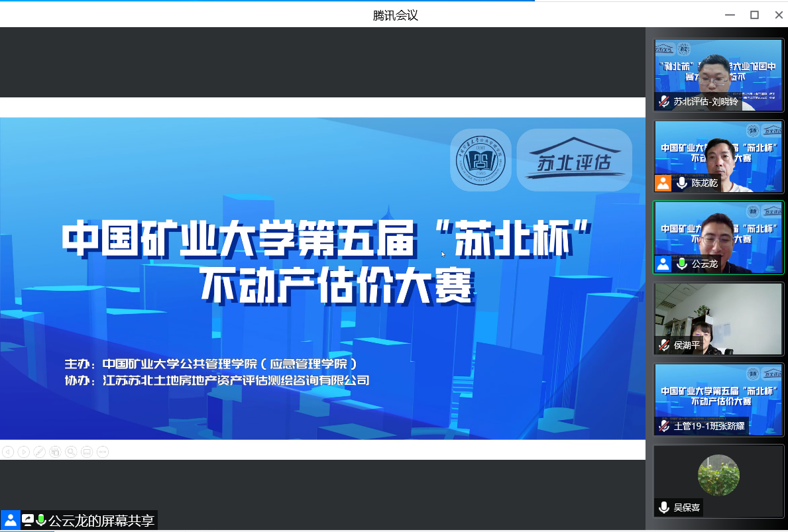Click the 腾讯会议 window title
Screen dimensions: 788x532
[396, 16]
